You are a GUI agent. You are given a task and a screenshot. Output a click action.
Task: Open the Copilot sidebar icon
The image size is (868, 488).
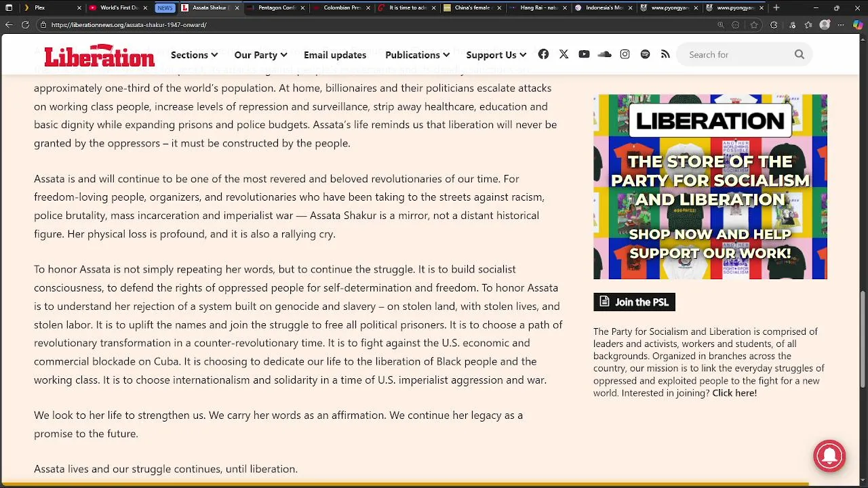point(858,24)
